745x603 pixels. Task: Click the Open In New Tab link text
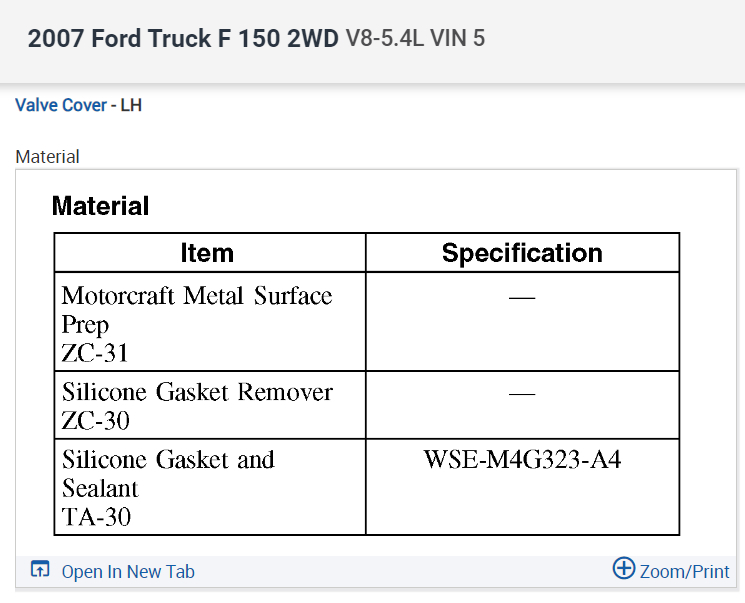coord(128,572)
